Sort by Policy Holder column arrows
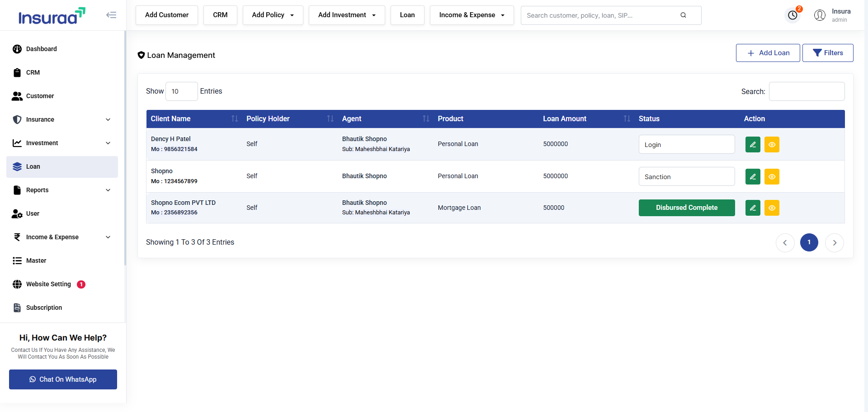The height and width of the screenshot is (412, 868). point(330,118)
